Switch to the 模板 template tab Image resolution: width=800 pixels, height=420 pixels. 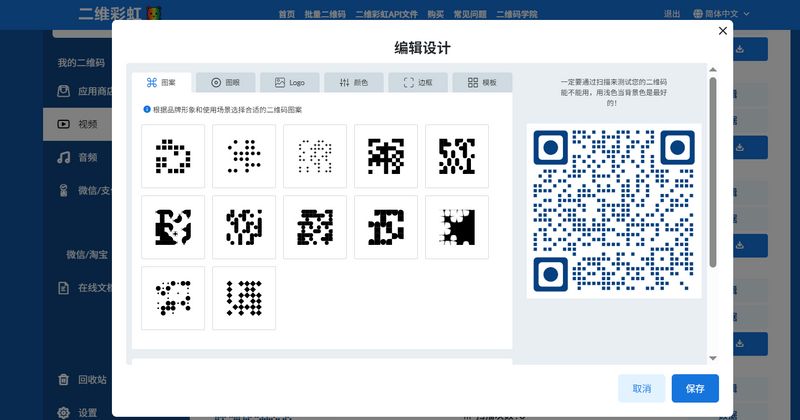(x=481, y=83)
